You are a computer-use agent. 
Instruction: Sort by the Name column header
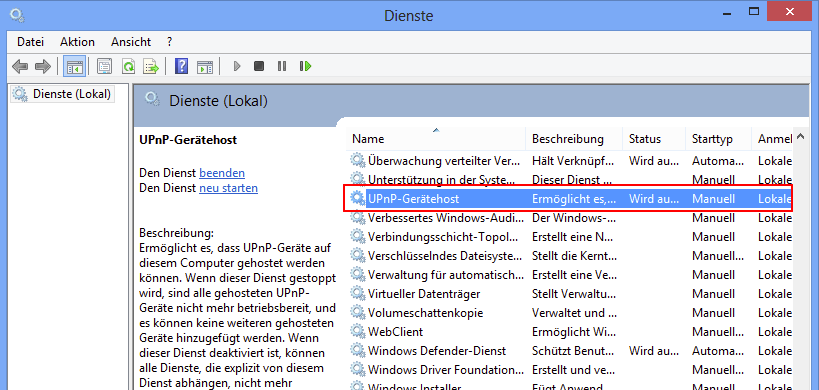(436, 139)
